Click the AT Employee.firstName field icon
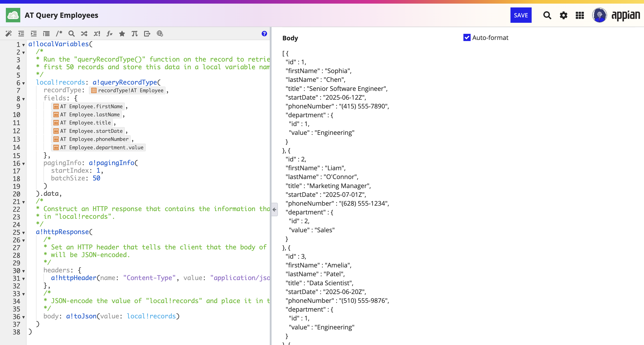The height and width of the screenshot is (345, 644). click(56, 106)
